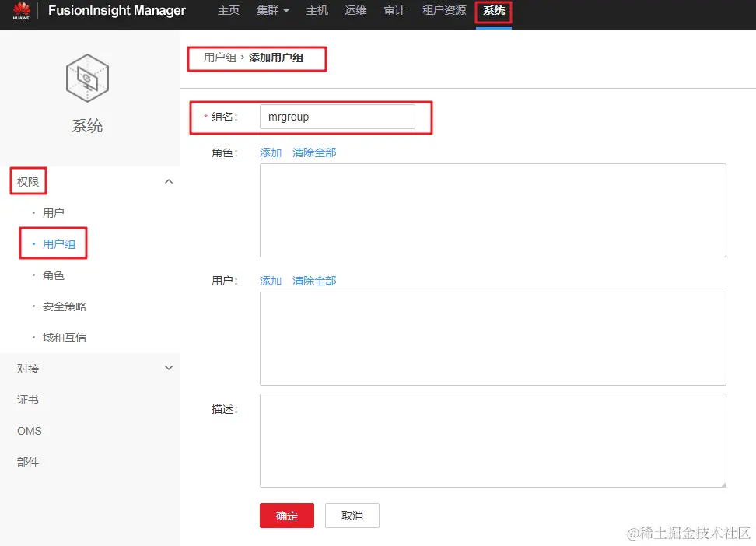Image resolution: width=756 pixels, height=546 pixels.
Task: Click the 权限 sidebar heading
Action: coord(28,182)
